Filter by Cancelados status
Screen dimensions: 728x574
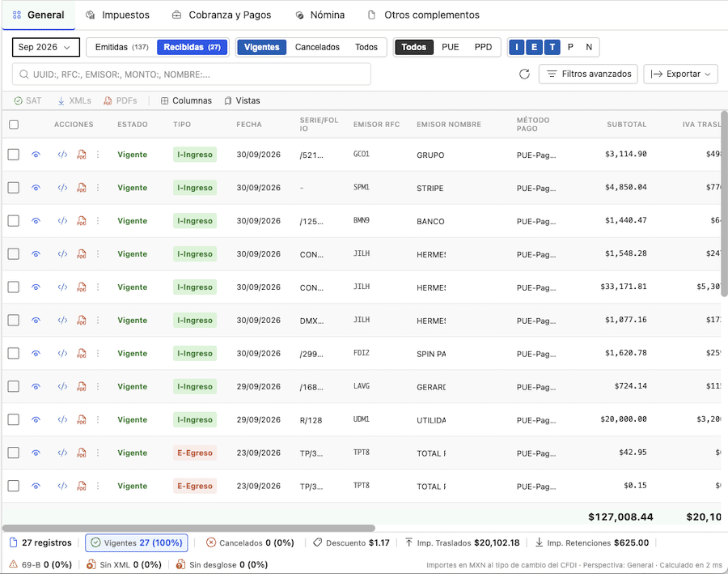[x=317, y=47]
